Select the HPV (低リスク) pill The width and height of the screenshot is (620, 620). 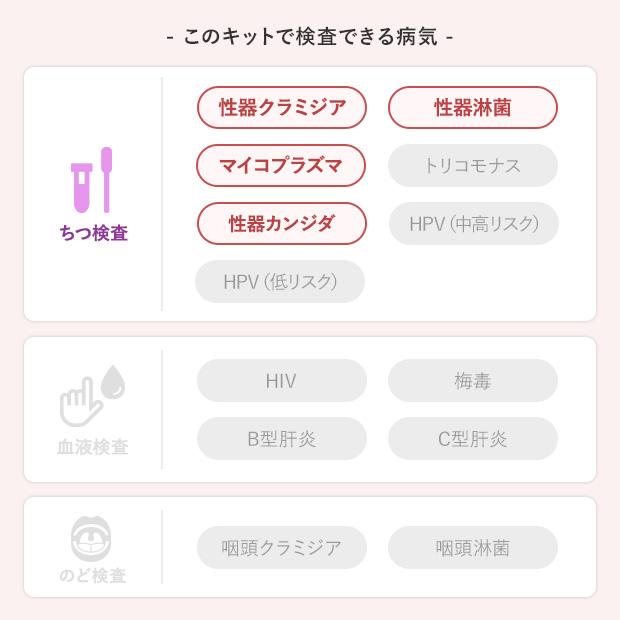click(x=280, y=282)
